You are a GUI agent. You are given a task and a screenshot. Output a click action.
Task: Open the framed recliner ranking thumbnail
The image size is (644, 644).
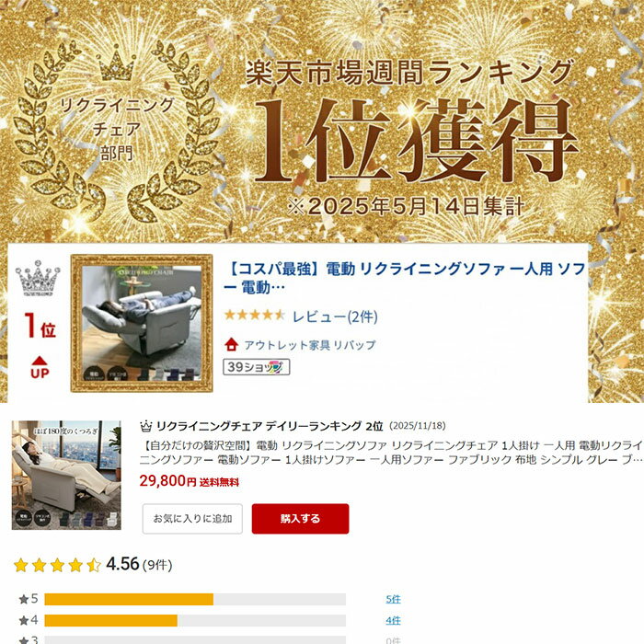(x=142, y=323)
